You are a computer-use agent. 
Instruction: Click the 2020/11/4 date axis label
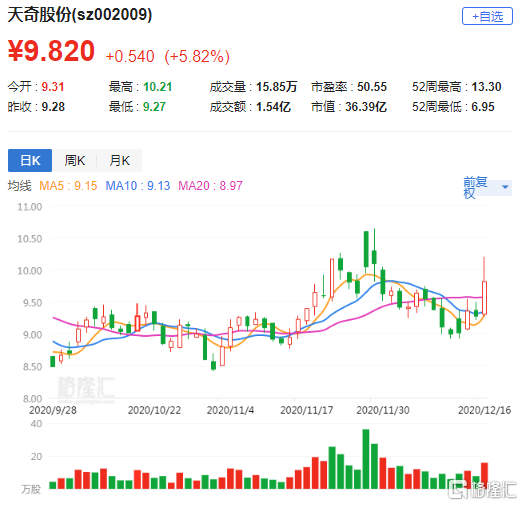point(230,410)
